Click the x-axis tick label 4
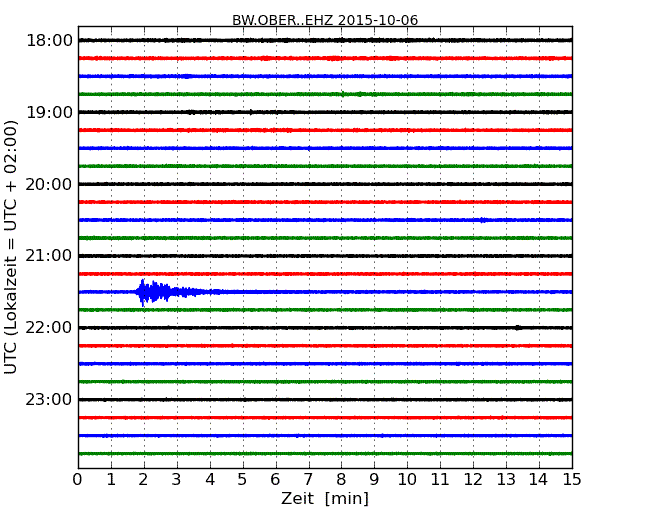The height and width of the screenshot is (520, 650). [x=210, y=480]
